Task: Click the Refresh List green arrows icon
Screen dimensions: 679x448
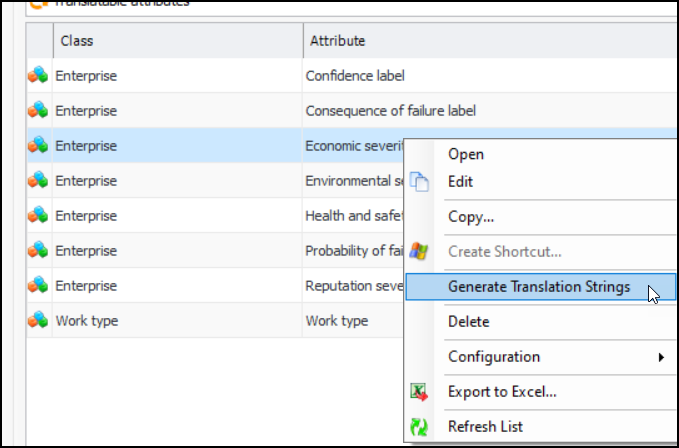Action: click(420, 427)
